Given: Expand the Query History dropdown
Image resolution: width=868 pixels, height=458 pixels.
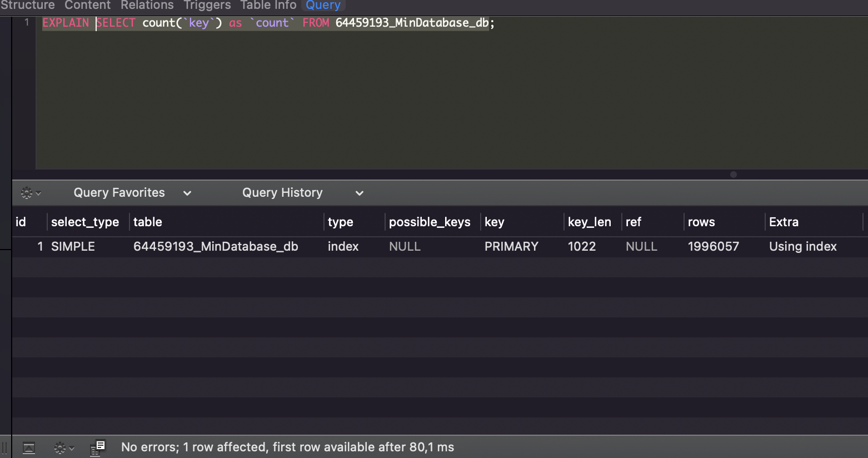Looking at the screenshot, I should coord(359,193).
